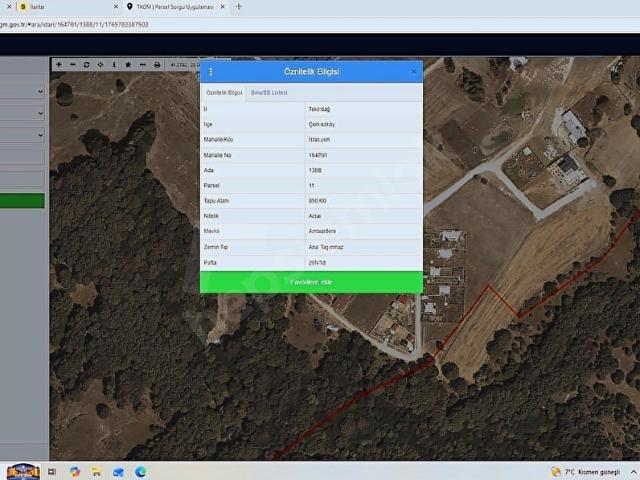Open File Explorer from the taskbar
This screenshot has height=480, width=640.
96,472
